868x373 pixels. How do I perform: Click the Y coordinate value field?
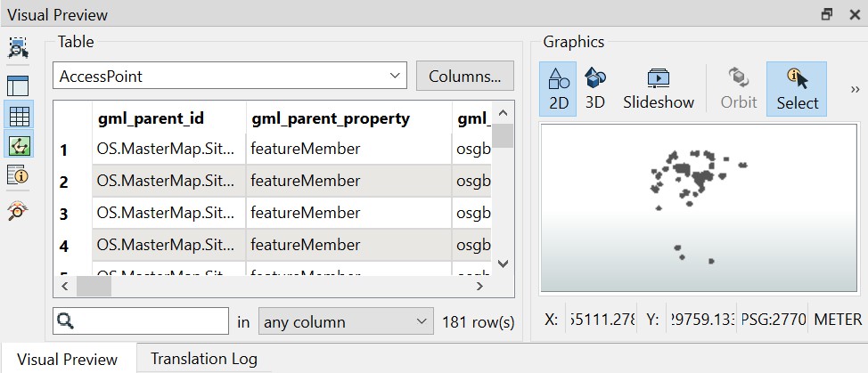pyautogui.click(x=701, y=320)
